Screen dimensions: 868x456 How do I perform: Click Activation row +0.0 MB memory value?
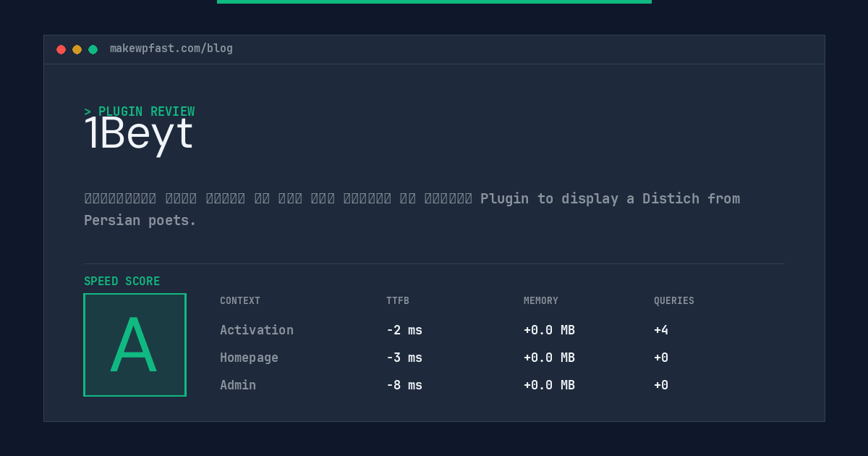[x=549, y=330]
